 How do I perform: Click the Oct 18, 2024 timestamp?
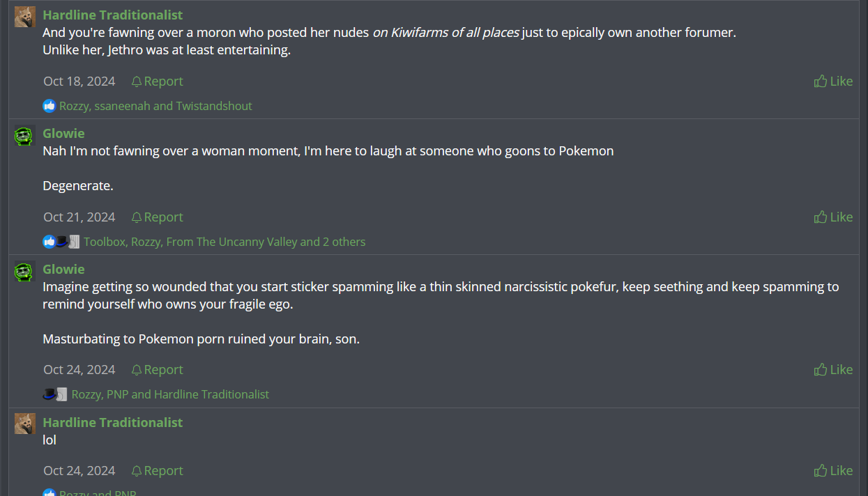pos(79,82)
